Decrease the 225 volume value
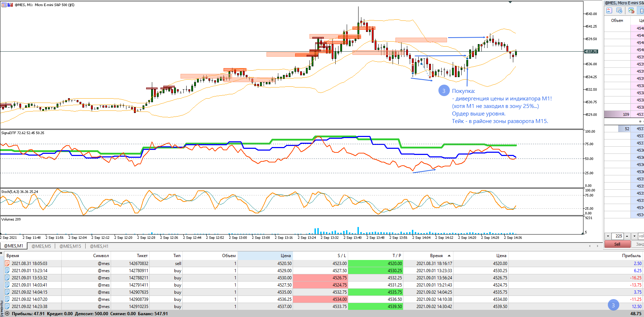This screenshot has width=644, height=317. (608, 236)
